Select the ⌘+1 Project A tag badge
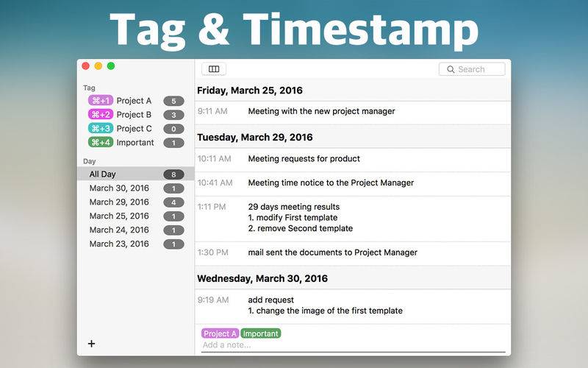Screen dimensions: 588x368 click(101, 101)
